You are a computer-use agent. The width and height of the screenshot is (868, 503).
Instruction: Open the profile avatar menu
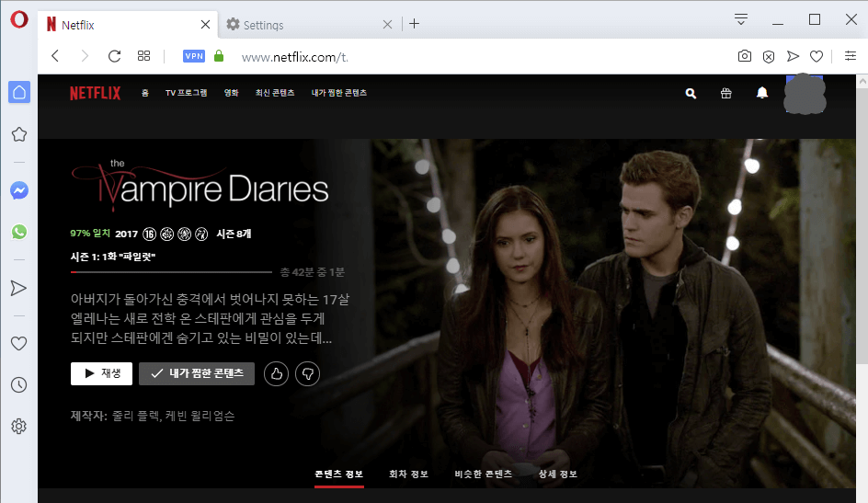pos(805,94)
